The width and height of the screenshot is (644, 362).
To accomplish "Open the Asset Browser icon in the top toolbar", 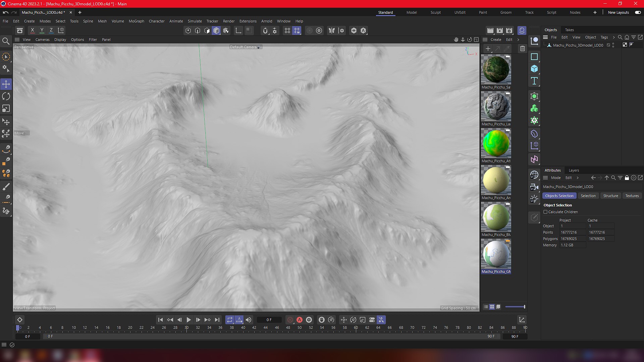I will [x=20, y=31].
